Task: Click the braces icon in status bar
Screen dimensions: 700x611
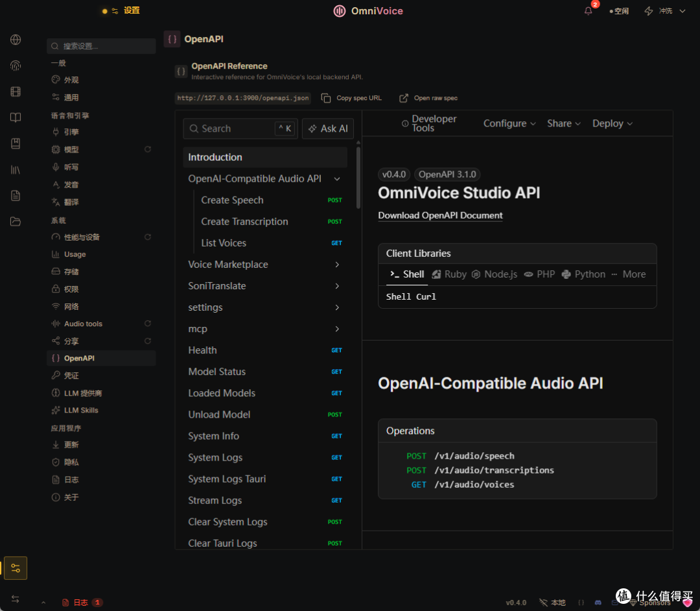Action: tap(581, 603)
